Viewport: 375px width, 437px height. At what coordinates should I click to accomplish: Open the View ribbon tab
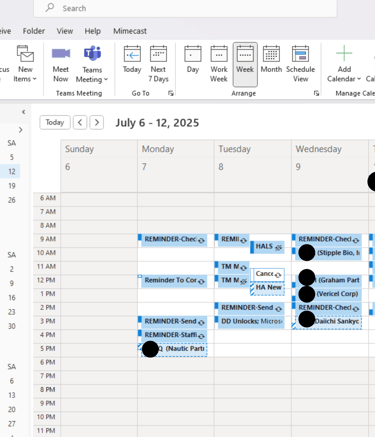coord(65,31)
